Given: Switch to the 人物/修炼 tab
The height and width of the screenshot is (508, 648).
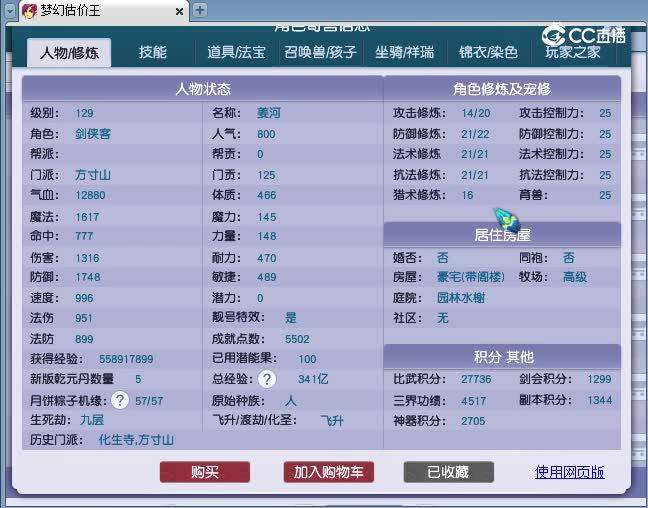Looking at the screenshot, I should [69, 52].
